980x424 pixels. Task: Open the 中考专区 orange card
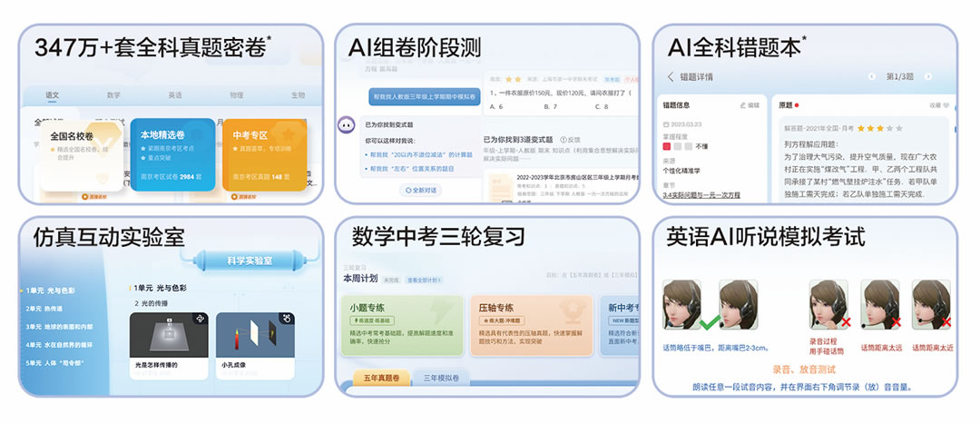click(x=264, y=154)
